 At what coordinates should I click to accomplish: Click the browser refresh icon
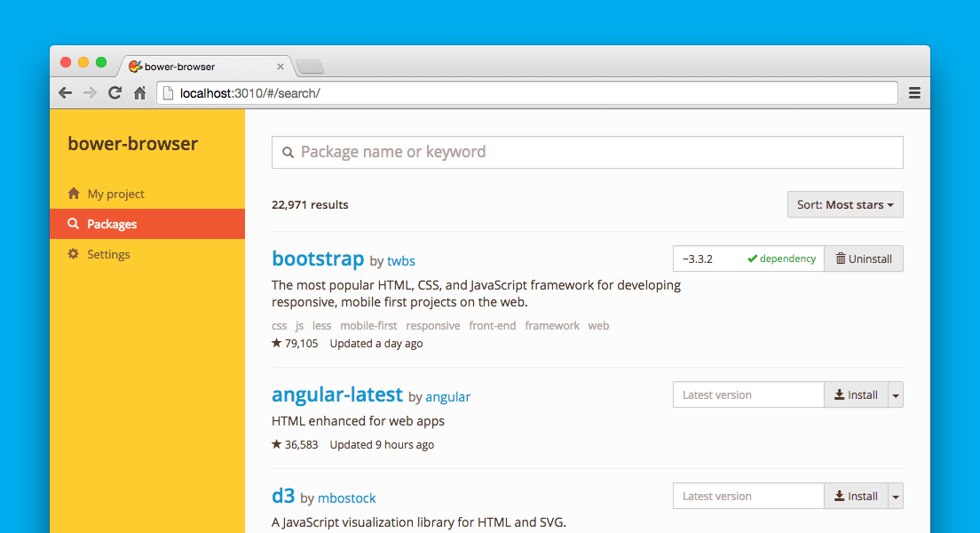(115, 92)
